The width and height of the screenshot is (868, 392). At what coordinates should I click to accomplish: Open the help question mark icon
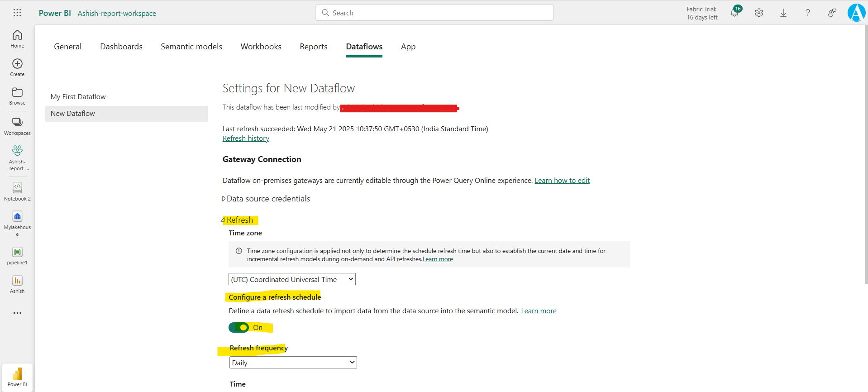(x=808, y=13)
